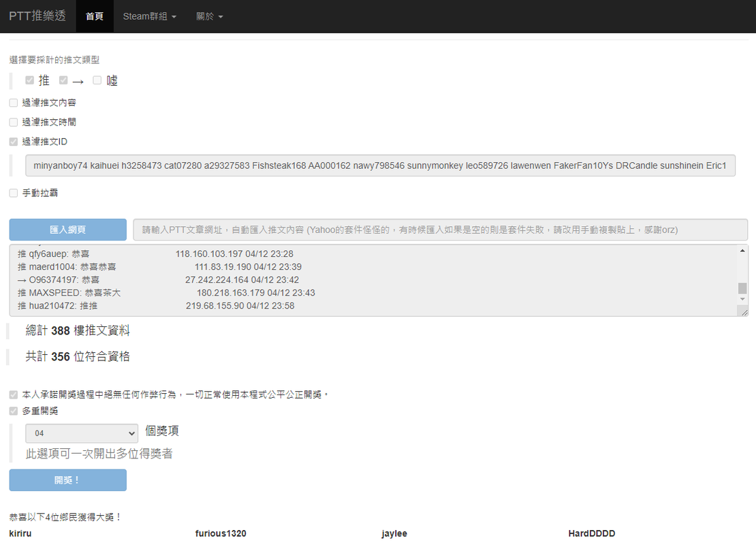The image size is (756, 545).
Task: Click winner name kiriru
Action: pyautogui.click(x=20, y=533)
